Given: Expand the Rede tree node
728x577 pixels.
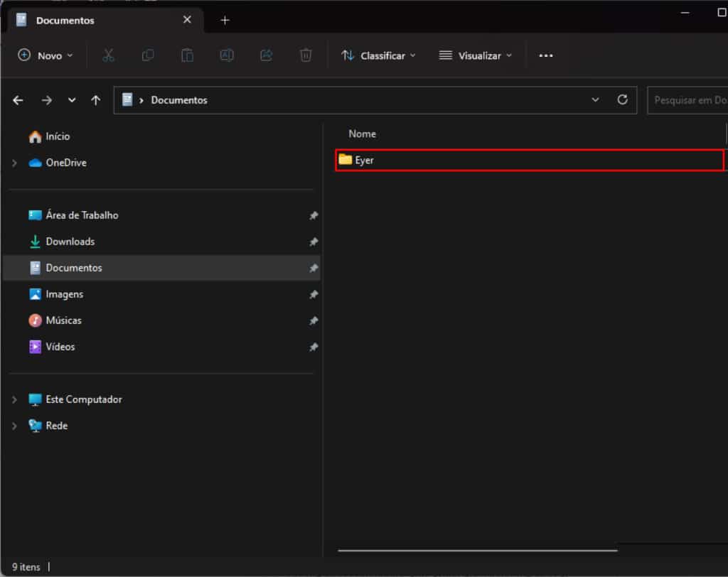Looking at the screenshot, I should coord(14,426).
